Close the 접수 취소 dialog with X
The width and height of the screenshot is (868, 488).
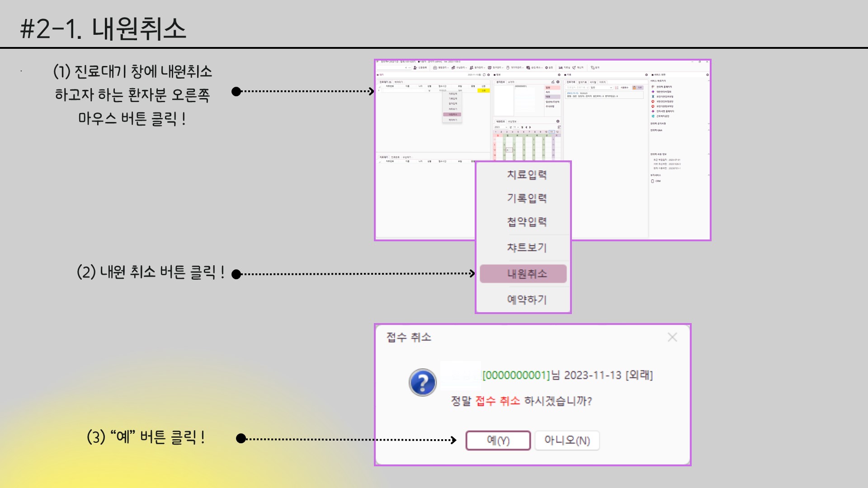pyautogui.click(x=672, y=337)
